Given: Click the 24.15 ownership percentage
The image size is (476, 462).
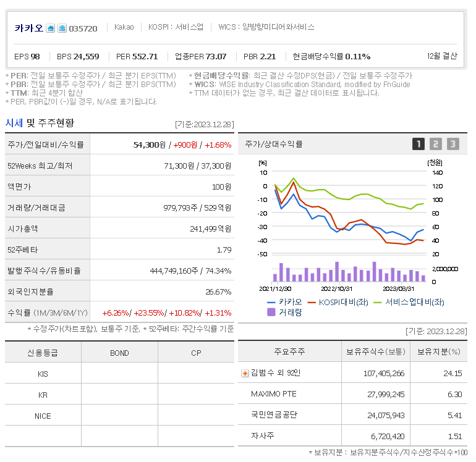Looking at the screenshot, I should [x=453, y=374].
